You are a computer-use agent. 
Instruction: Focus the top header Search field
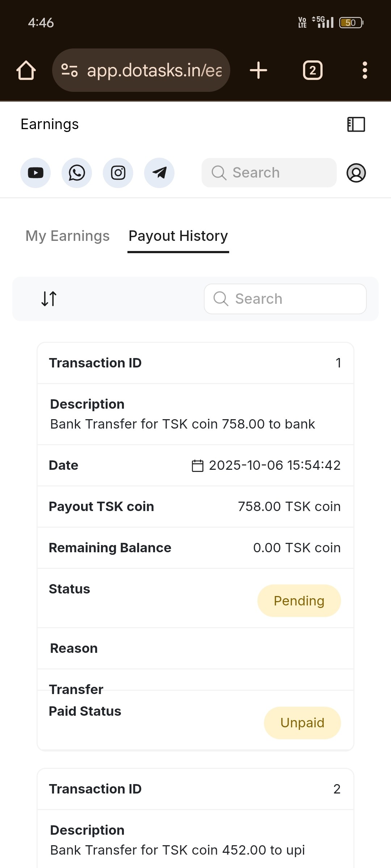[269, 173]
